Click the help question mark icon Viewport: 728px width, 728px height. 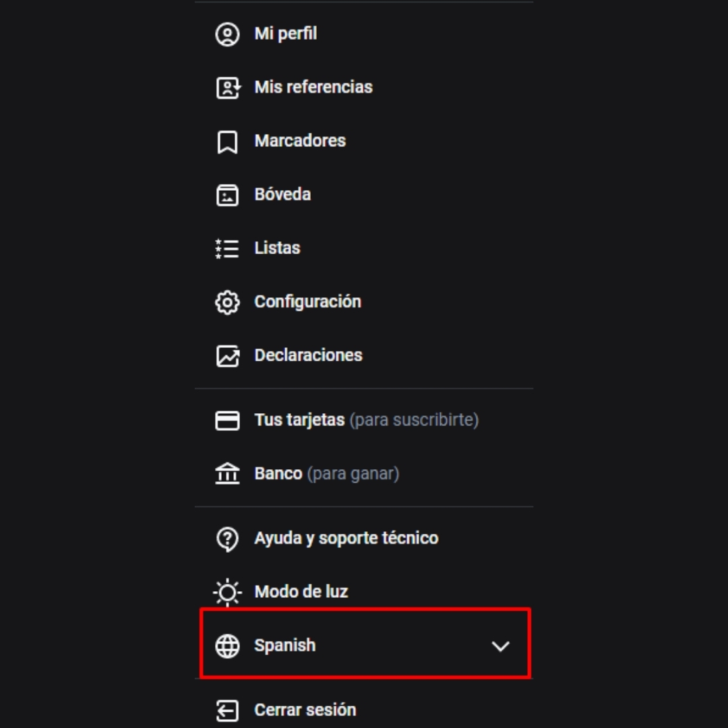227,539
